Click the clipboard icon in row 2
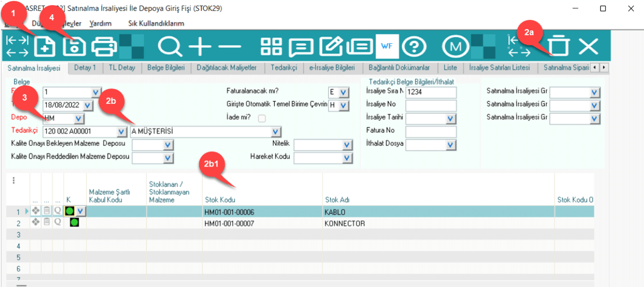This screenshot has height=287, width=644. pos(47,223)
